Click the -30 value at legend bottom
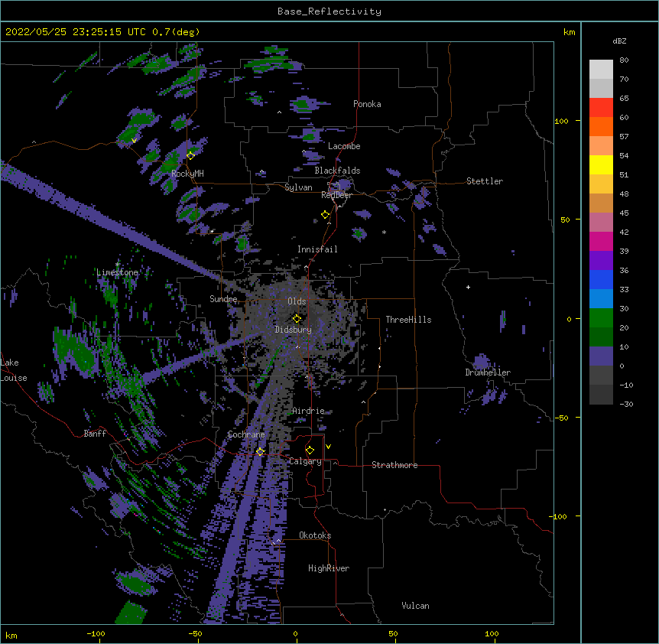659x644 pixels. coord(626,405)
